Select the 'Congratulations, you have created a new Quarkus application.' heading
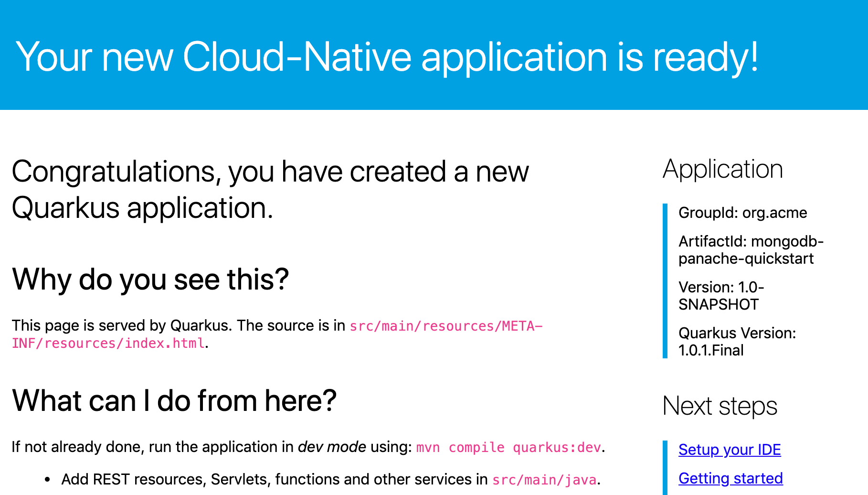This screenshot has height=495, width=868. pyautogui.click(x=270, y=190)
